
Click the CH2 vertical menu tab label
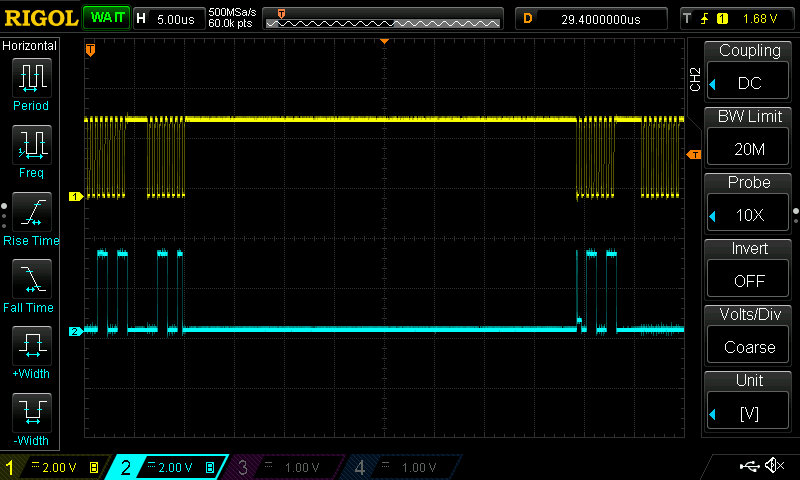(695, 79)
